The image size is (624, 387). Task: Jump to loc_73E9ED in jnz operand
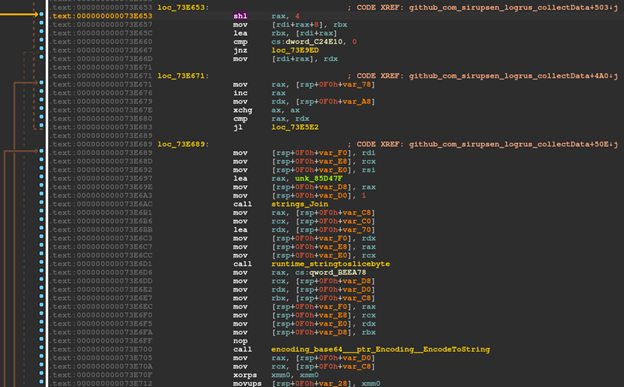[295, 50]
